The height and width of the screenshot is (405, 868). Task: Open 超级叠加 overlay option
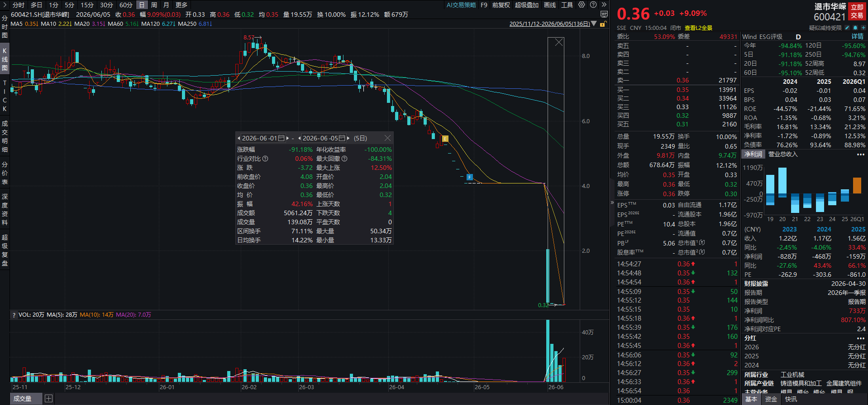coord(527,5)
